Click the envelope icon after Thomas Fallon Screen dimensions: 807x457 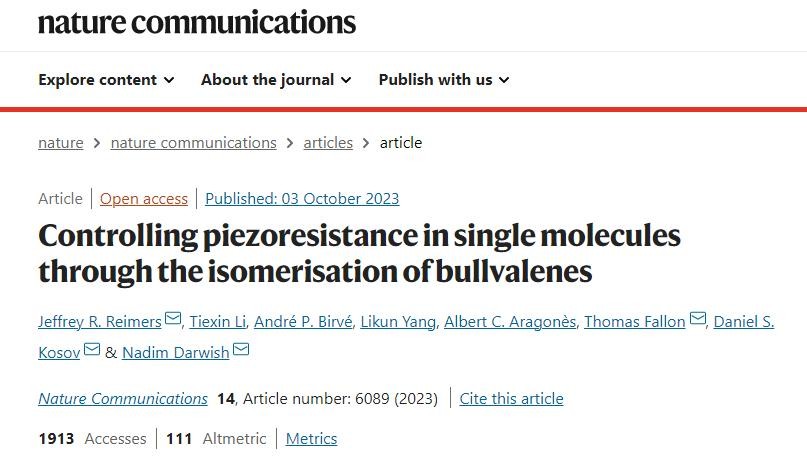pyautogui.click(x=698, y=320)
